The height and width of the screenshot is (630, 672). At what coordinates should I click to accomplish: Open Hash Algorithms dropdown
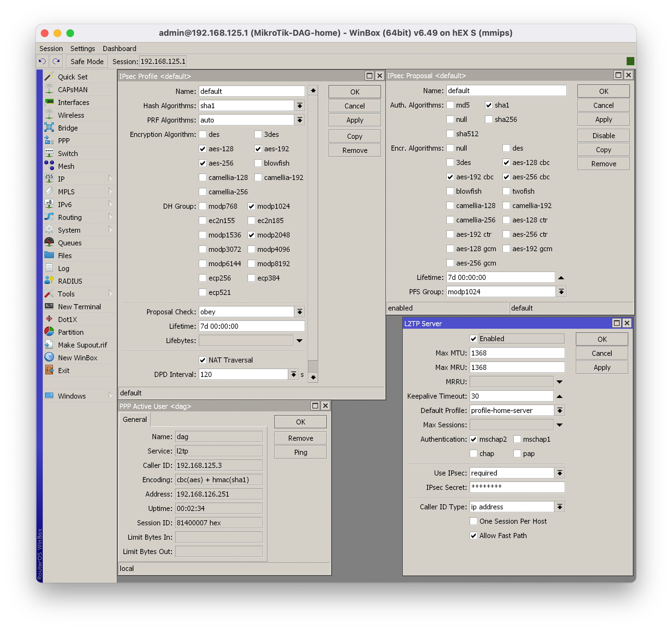[300, 106]
